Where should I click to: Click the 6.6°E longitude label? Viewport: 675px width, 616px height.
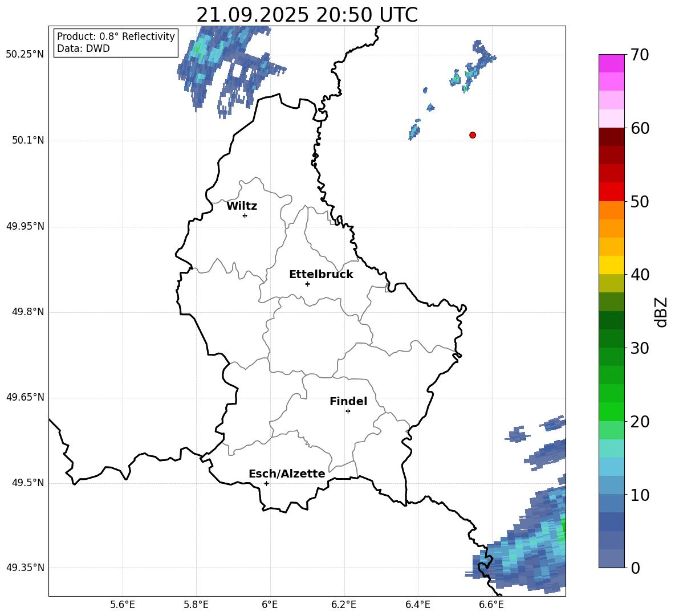491,605
